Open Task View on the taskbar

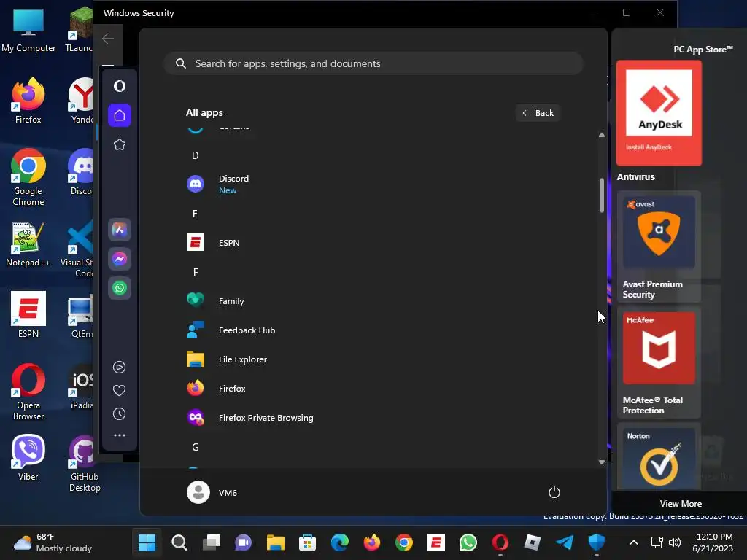tap(211, 542)
